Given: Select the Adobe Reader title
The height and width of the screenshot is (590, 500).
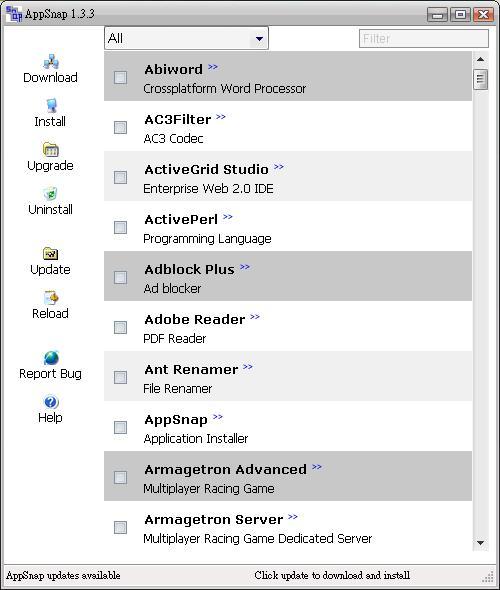Looking at the screenshot, I should click(x=195, y=320).
